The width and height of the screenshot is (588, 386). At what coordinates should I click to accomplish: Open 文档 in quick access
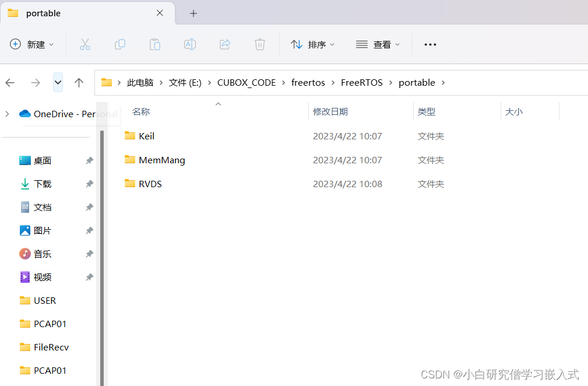tap(42, 207)
